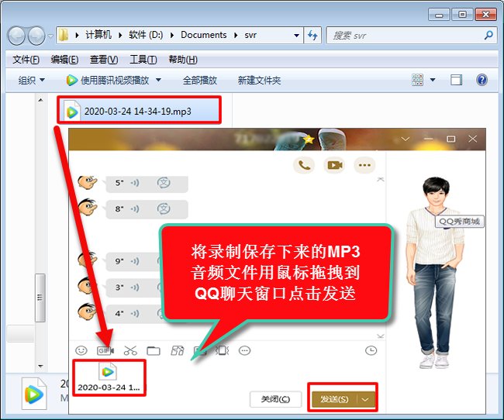Image resolution: width=504 pixels, height=420 pixels.
Task: Select the attached mp3 in QQ input box
Action: pos(109,377)
